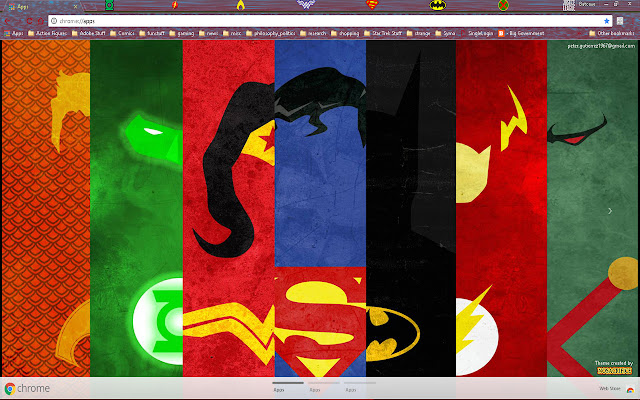This screenshot has width=640, height=400.
Task: Click the Chrome logo at bottom left
Action: pyautogui.click(x=10, y=389)
